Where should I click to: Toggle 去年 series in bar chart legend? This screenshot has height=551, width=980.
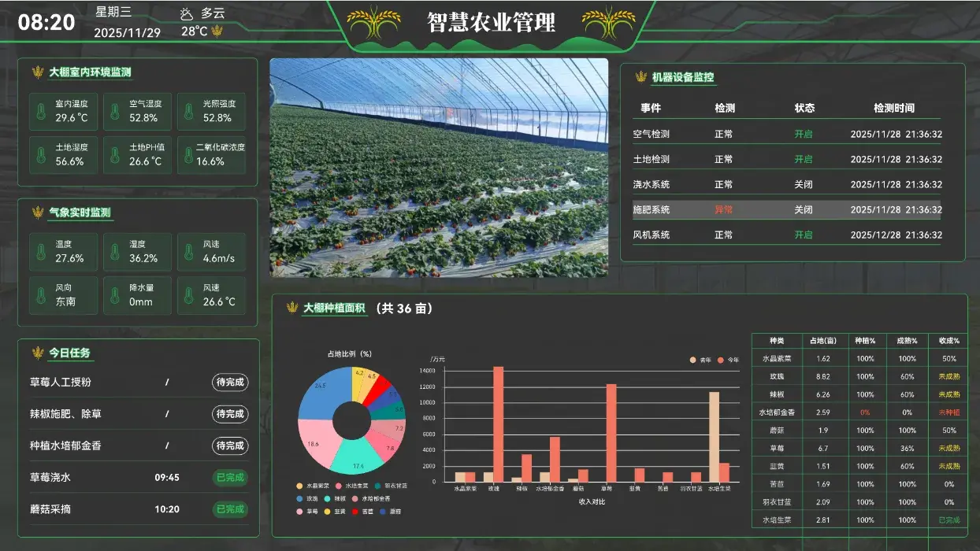pyautogui.click(x=699, y=360)
